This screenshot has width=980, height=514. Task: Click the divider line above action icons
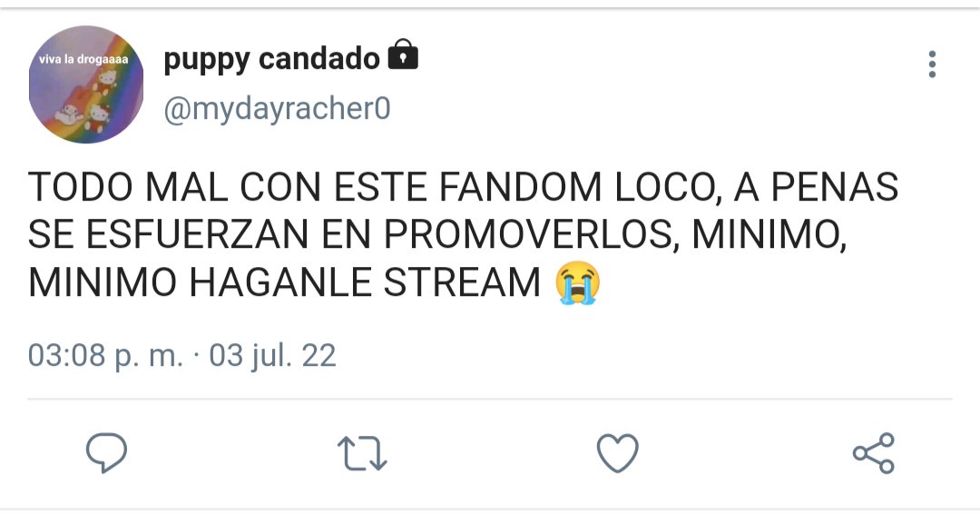[x=490, y=399]
